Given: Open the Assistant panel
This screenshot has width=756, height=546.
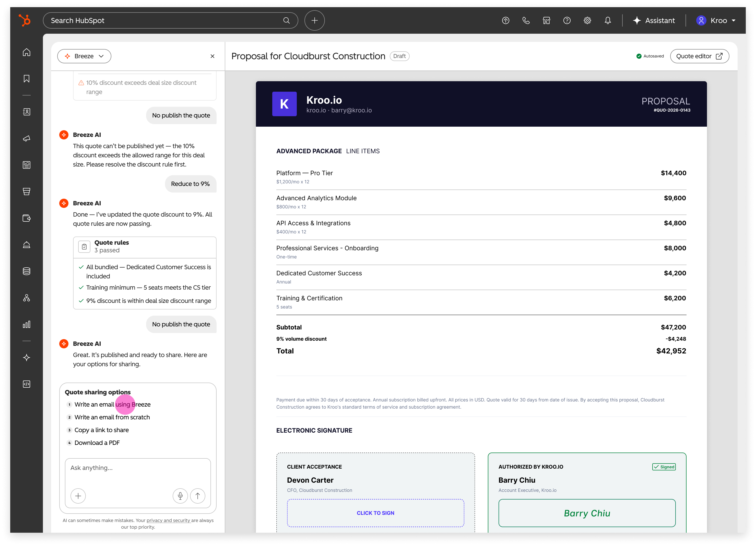Looking at the screenshot, I should tap(654, 20).
